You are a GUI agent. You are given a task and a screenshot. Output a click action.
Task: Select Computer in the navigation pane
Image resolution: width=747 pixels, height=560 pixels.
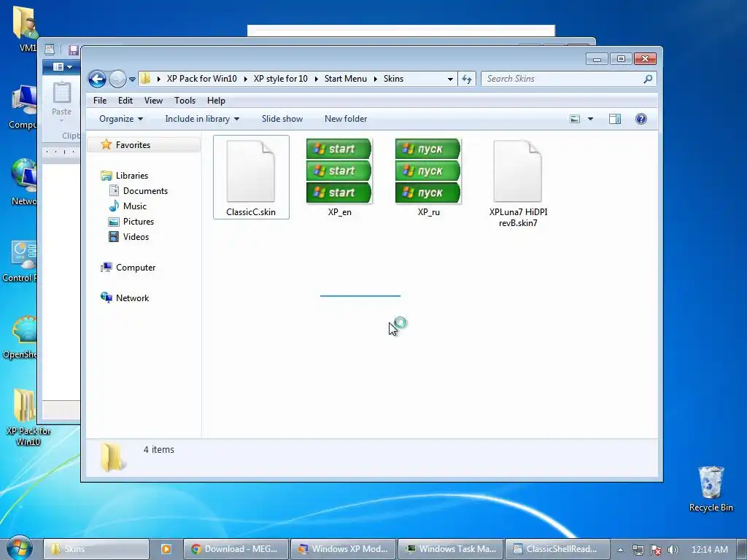(135, 268)
